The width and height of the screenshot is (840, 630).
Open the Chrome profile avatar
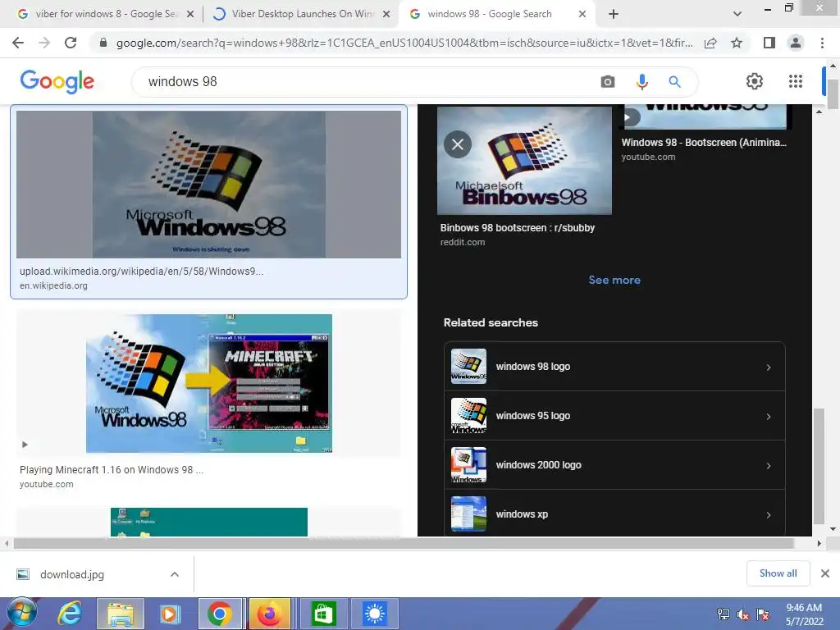(796, 43)
